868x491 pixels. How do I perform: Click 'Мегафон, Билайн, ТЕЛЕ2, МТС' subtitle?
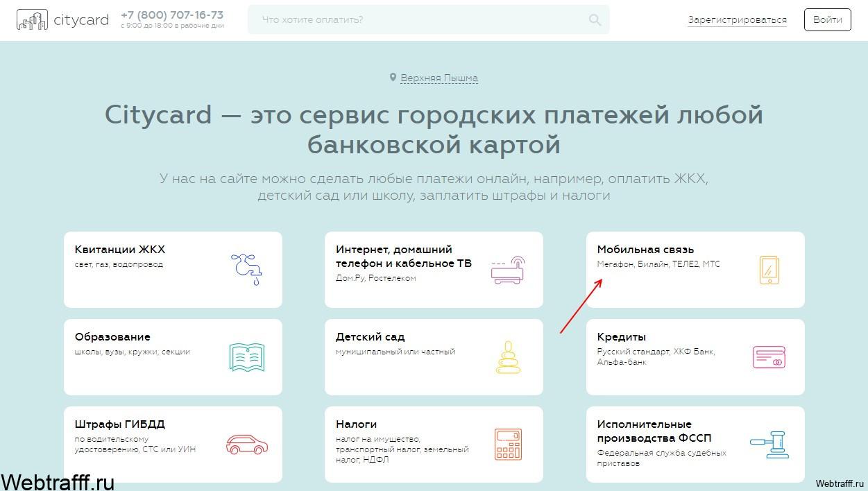point(658,264)
